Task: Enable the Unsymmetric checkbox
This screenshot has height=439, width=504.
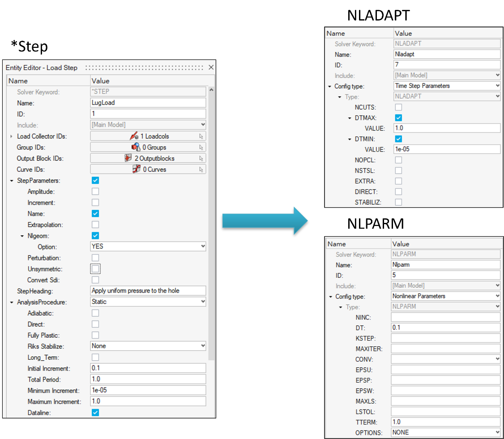Action: click(95, 269)
